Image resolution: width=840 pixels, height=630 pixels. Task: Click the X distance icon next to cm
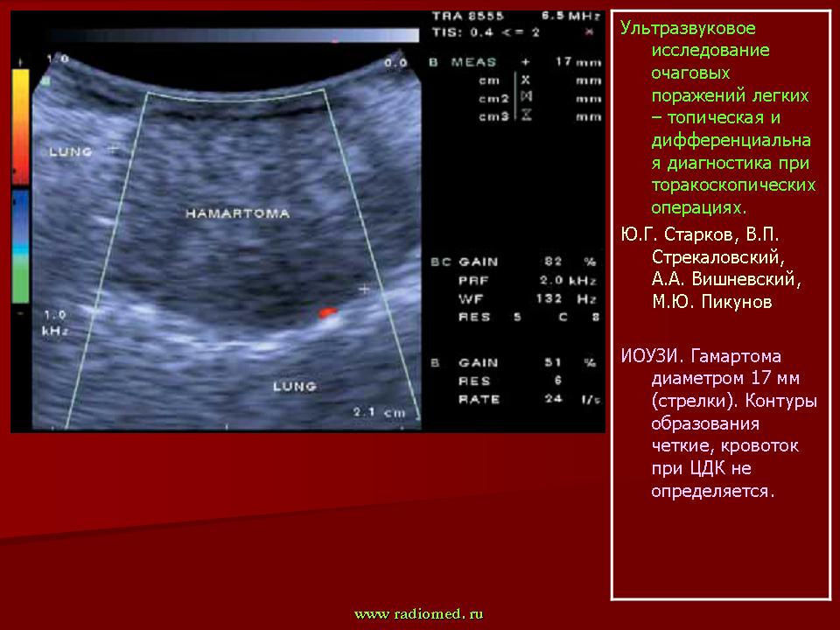pos(526,80)
